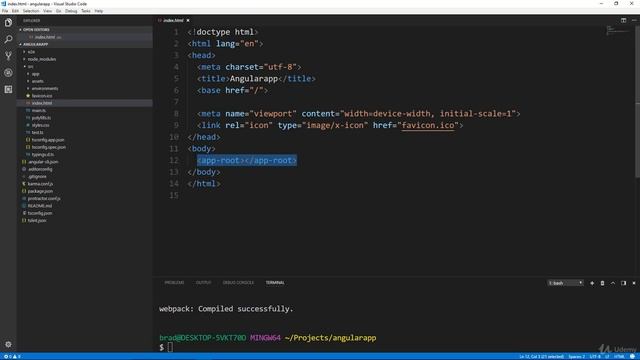Open the Debug menu
Image resolution: width=640 pixels, height=360 pixels.
coord(71,11)
